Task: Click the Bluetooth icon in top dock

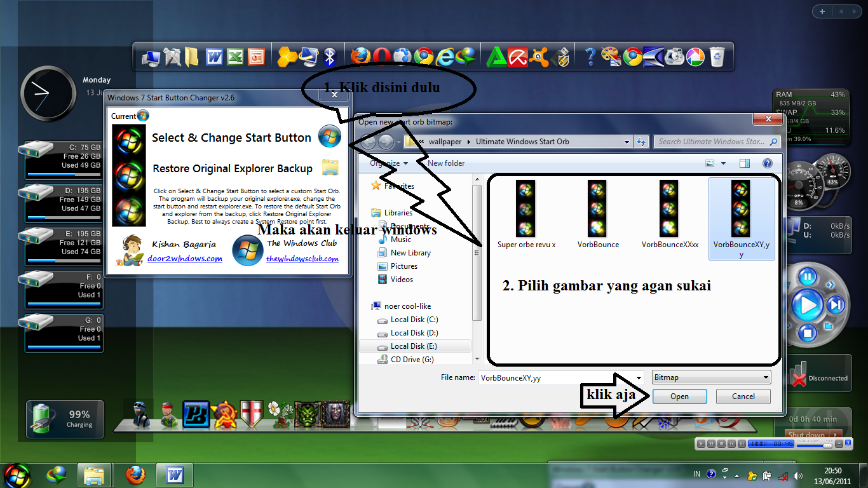Action: [330, 57]
